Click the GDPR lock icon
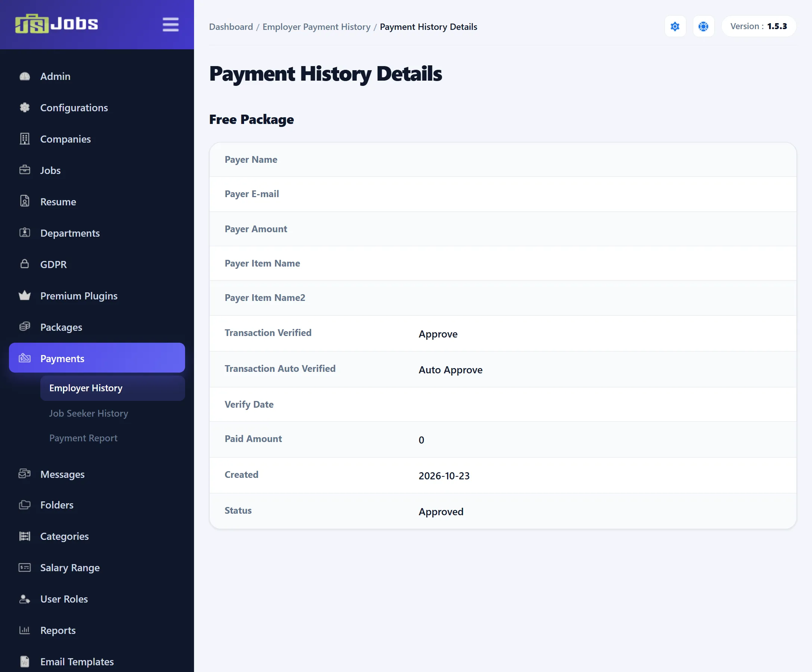The image size is (812, 672). [25, 264]
